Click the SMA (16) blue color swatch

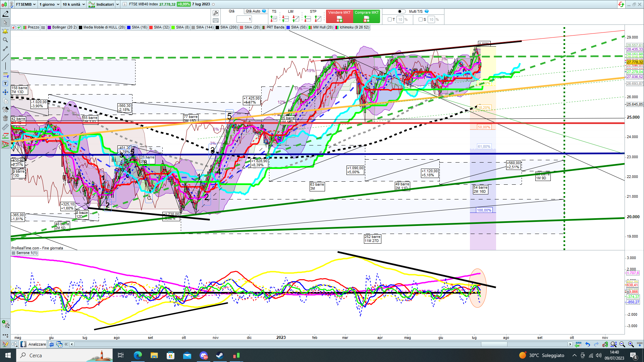(129, 27)
